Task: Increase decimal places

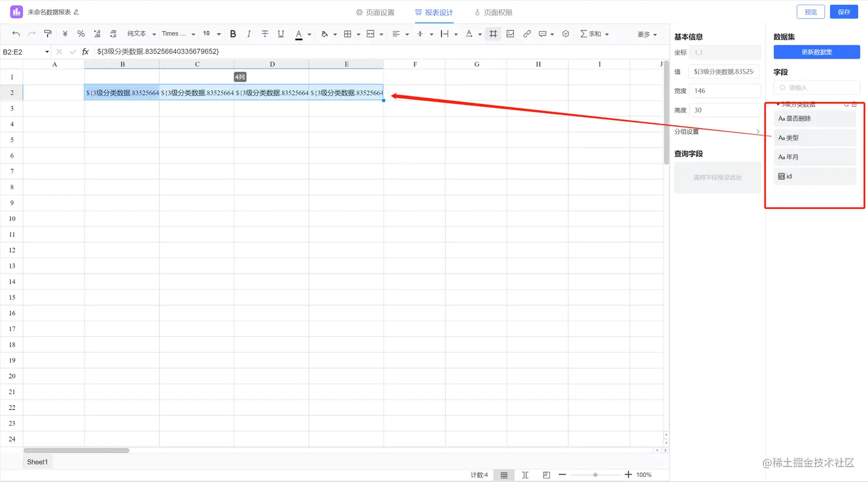Action: point(113,34)
